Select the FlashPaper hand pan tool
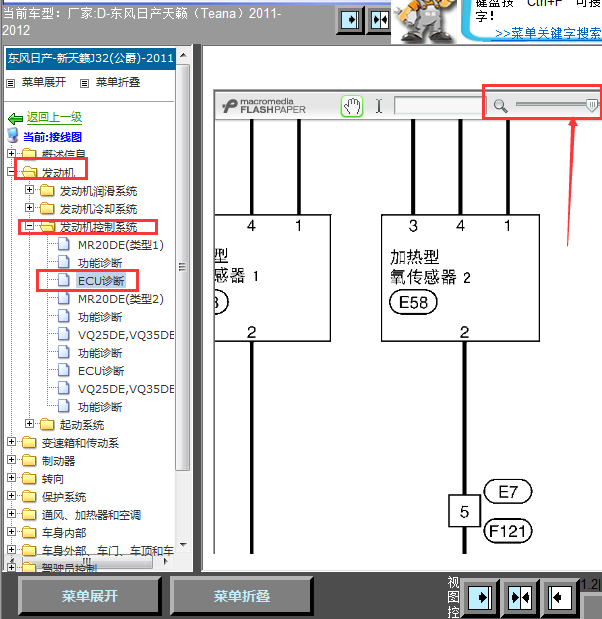The width and height of the screenshot is (602, 619). tap(352, 106)
